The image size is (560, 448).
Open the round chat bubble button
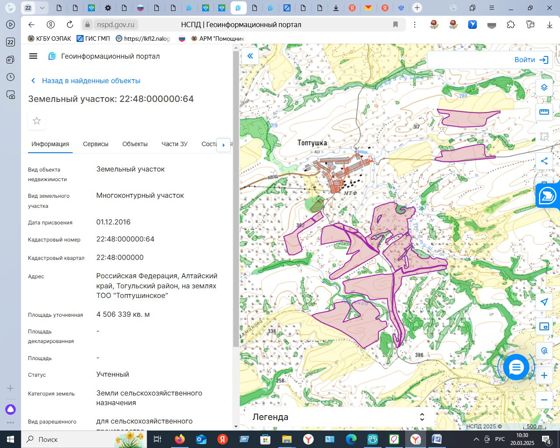coord(516,367)
